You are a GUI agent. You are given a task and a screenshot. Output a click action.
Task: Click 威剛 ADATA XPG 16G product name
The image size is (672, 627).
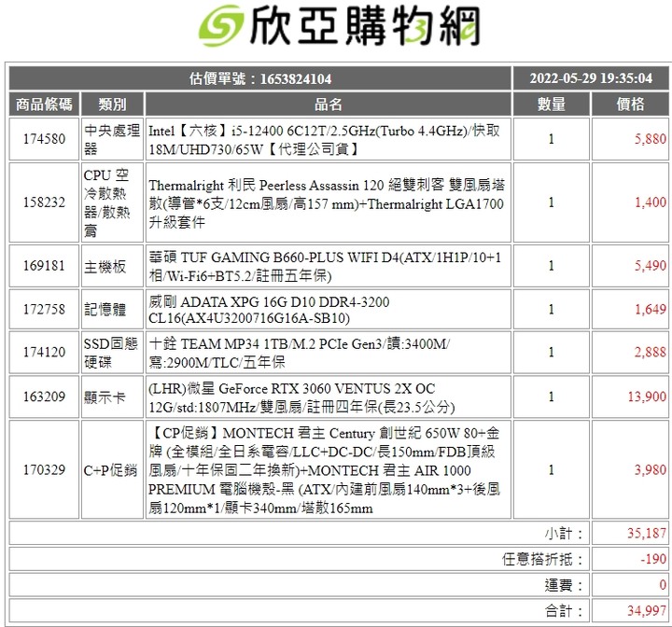coord(269,310)
